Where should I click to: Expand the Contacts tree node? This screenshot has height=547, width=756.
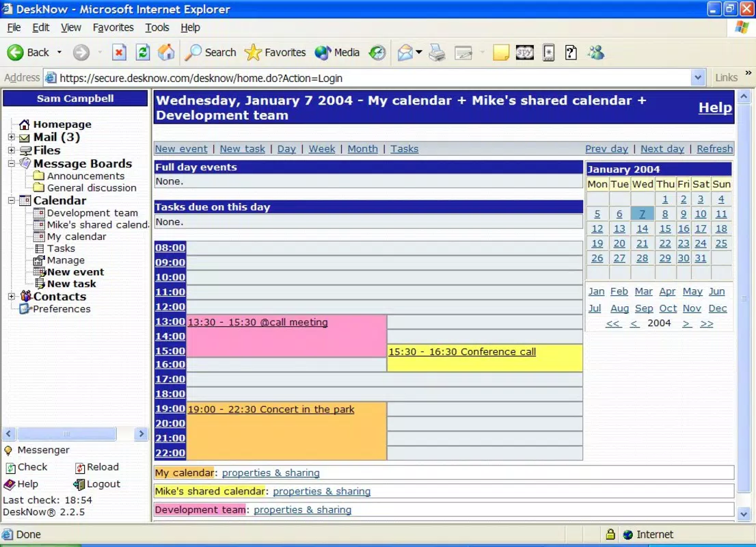point(12,296)
